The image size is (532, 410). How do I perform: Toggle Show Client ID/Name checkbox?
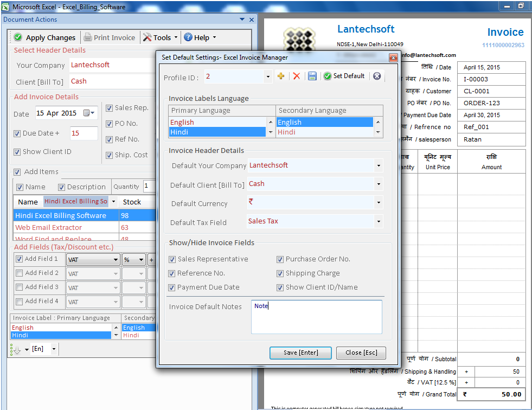(x=280, y=288)
